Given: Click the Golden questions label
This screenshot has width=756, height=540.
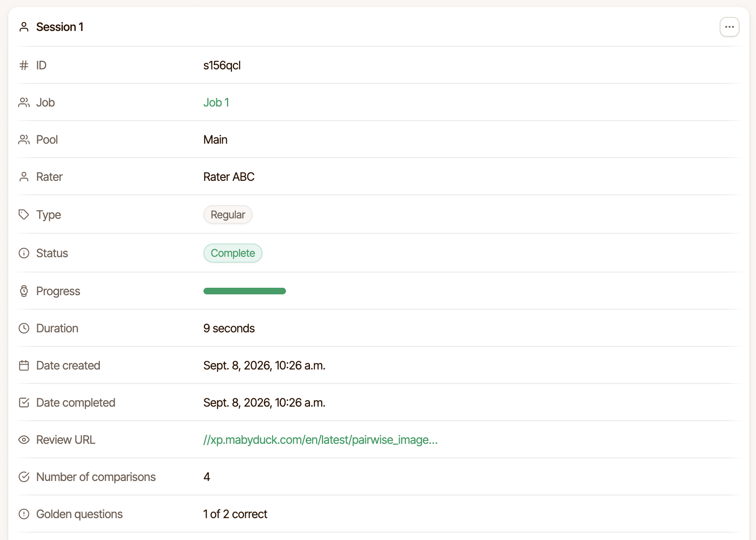Looking at the screenshot, I should pos(79,514).
